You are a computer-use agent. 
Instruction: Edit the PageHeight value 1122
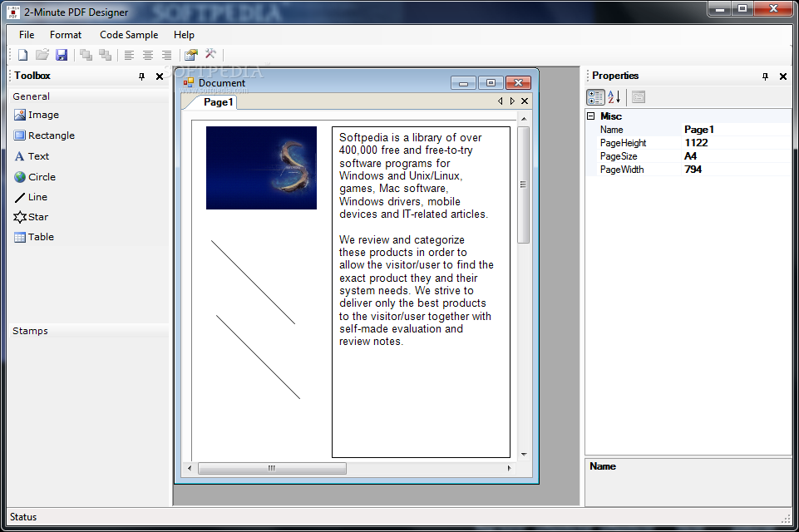[x=737, y=143]
